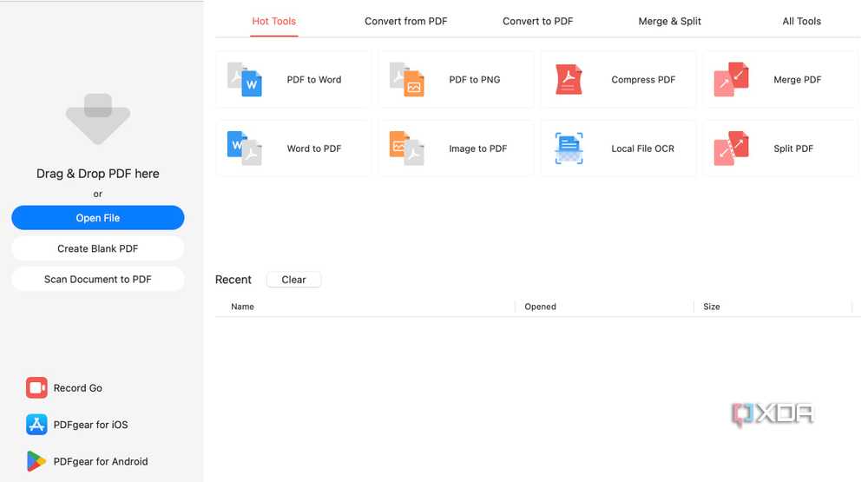Open the Record Go link

point(77,388)
